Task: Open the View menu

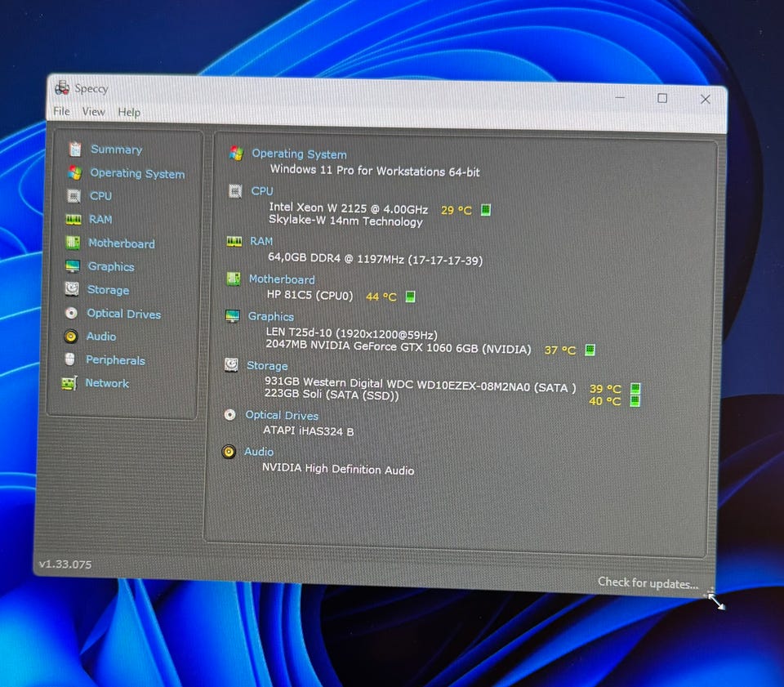Action: point(93,111)
